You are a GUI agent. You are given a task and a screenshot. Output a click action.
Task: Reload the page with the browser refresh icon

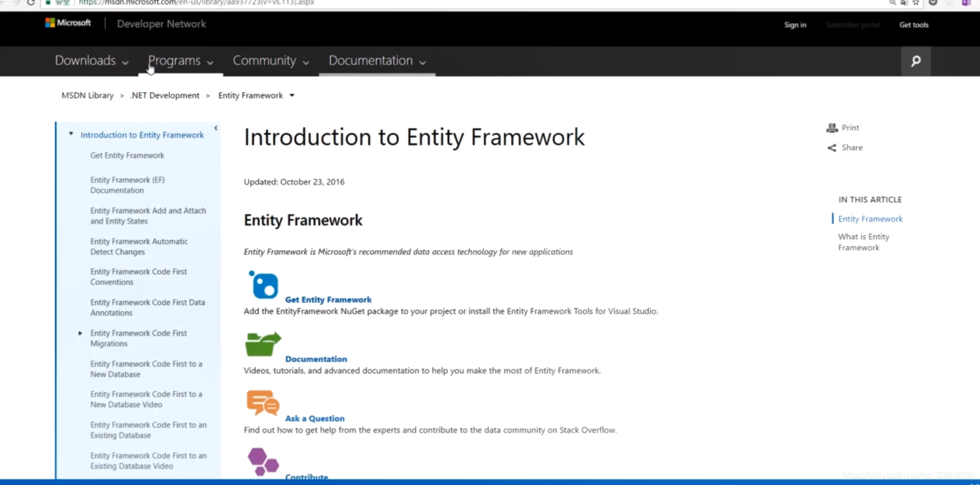(31, 3)
